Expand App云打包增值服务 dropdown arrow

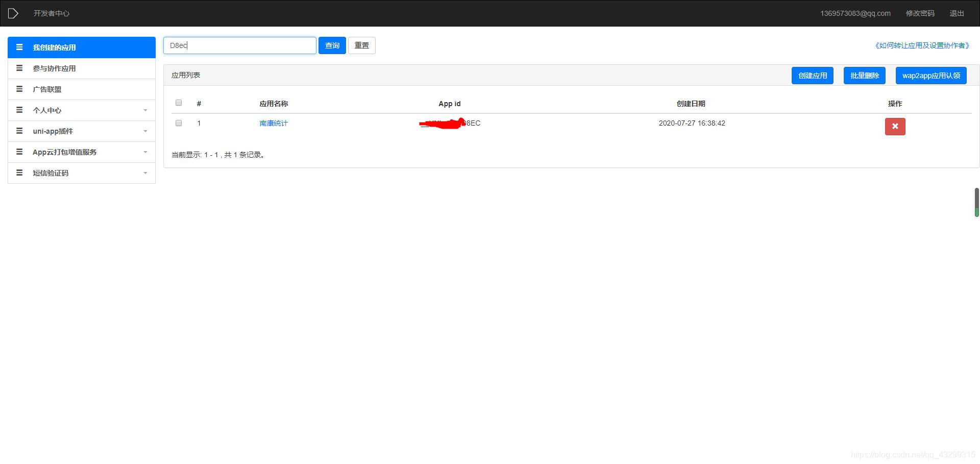(x=145, y=152)
